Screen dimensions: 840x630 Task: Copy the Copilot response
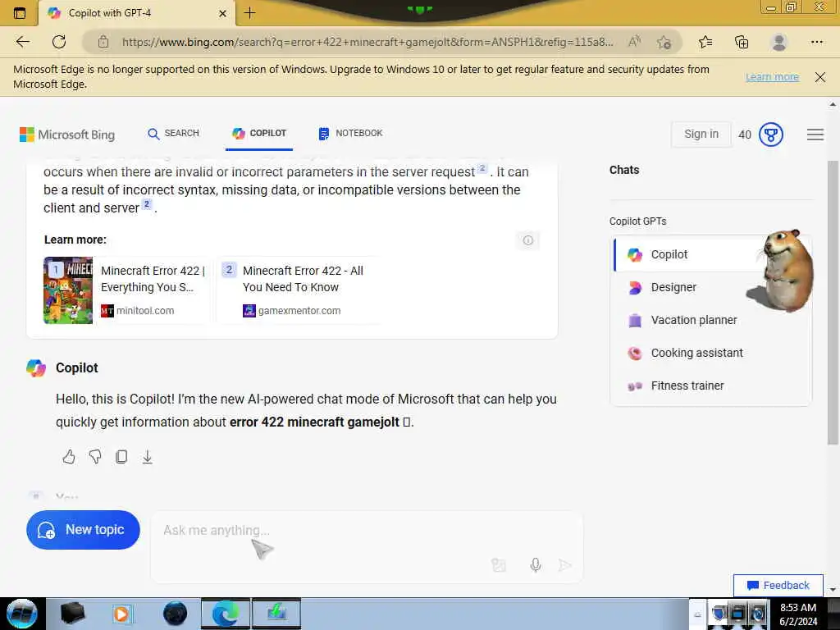(121, 457)
